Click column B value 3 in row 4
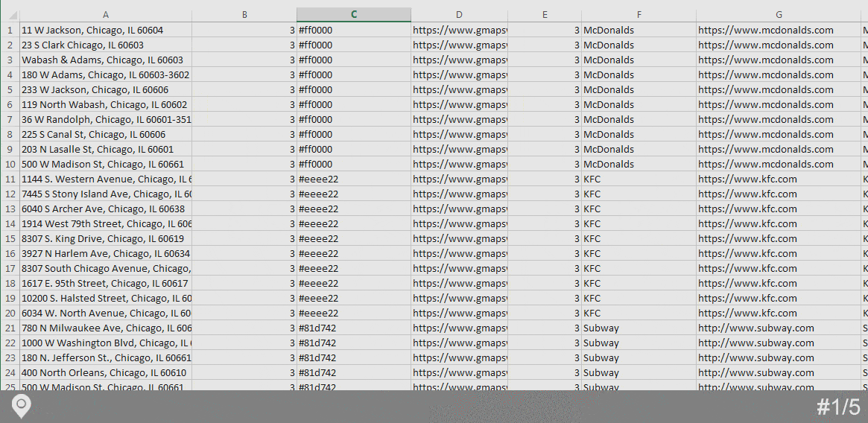This screenshot has width=868, height=423. pyautogui.click(x=244, y=74)
